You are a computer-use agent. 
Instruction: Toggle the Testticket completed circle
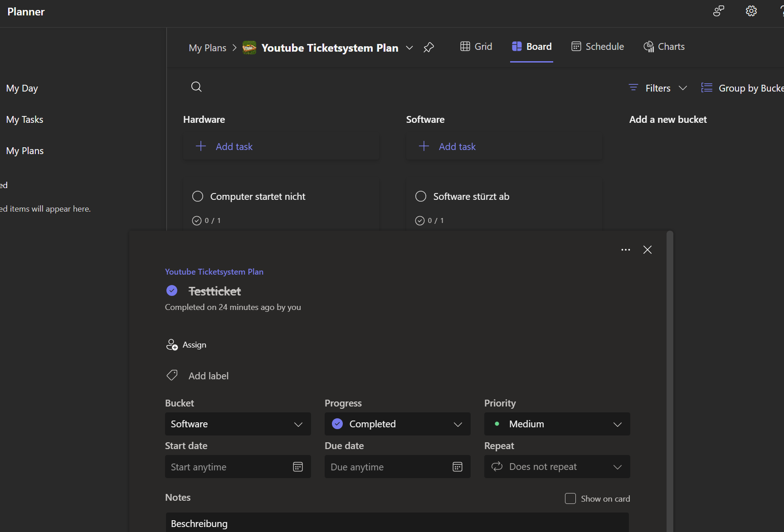point(172,290)
